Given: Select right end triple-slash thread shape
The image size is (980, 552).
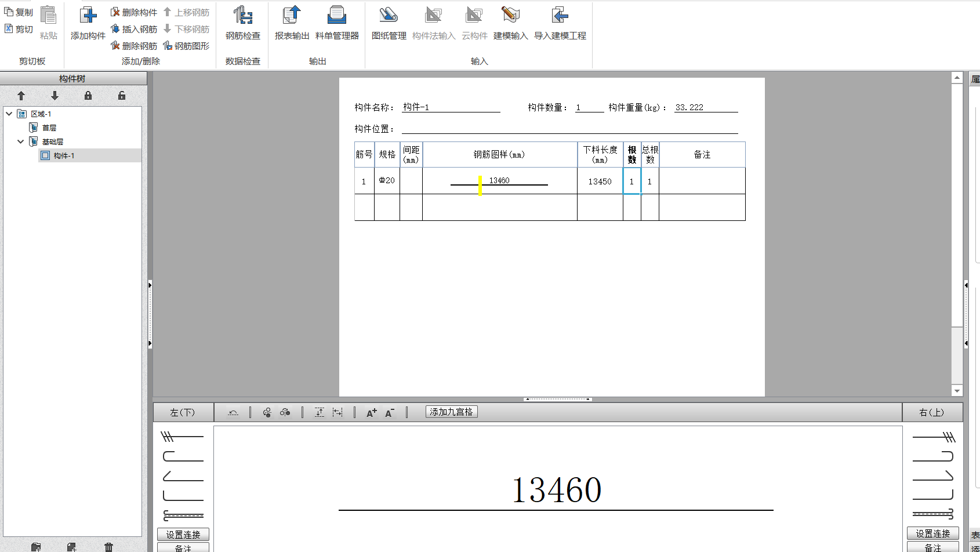Looking at the screenshot, I should point(933,437).
